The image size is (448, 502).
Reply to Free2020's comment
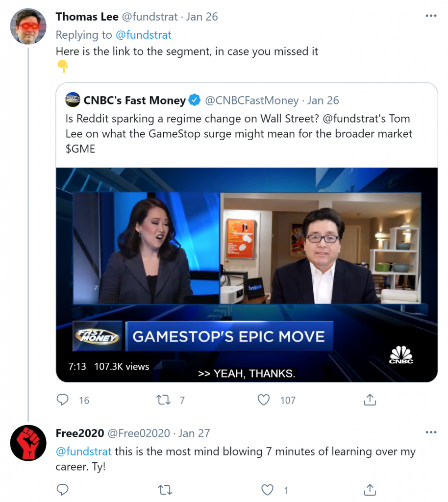(x=63, y=490)
